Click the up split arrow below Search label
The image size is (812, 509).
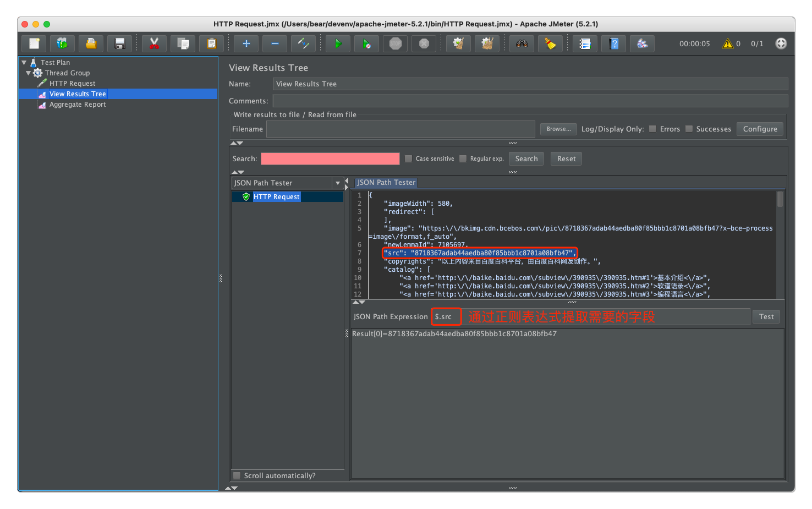[x=234, y=172]
